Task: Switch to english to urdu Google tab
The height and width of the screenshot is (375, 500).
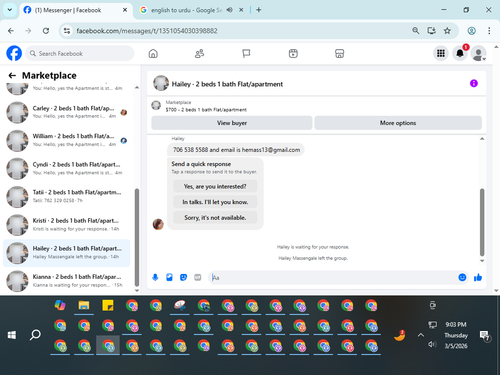Action: coord(186,10)
